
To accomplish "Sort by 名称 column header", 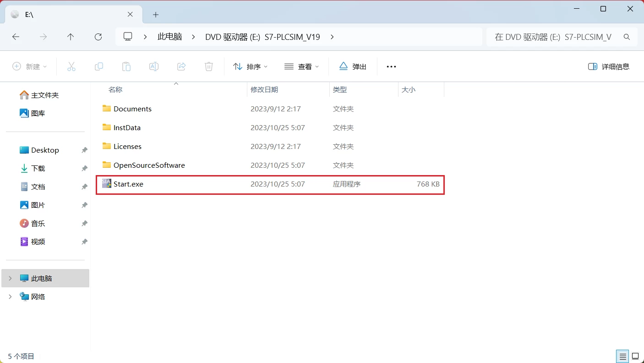I will coord(115,90).
